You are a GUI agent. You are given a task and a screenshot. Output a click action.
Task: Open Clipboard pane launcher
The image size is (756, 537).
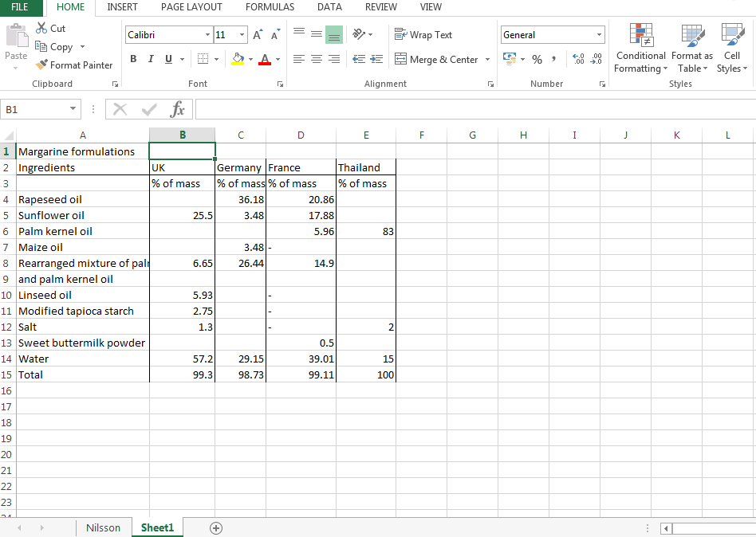(115, 84)
